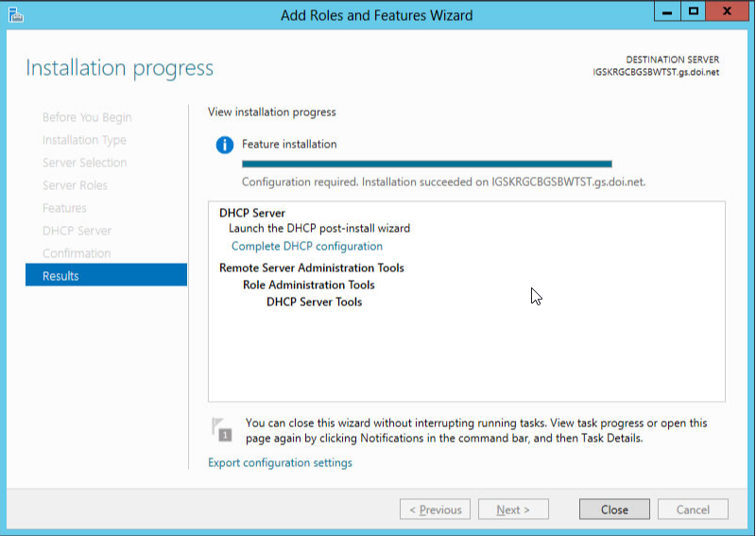This screenshot has height=536, width=756.
Task: Open Export configuration settings link
Action: tap(280, 462)
